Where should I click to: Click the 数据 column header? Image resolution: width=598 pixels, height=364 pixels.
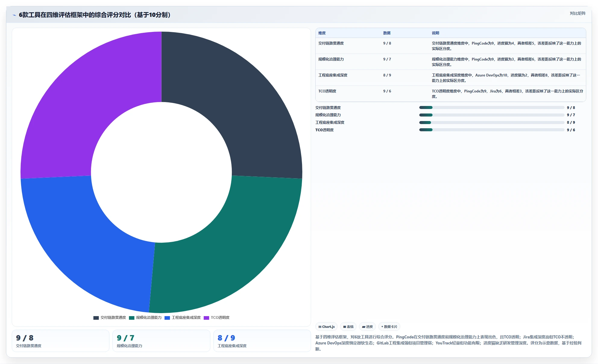[387, 33]
